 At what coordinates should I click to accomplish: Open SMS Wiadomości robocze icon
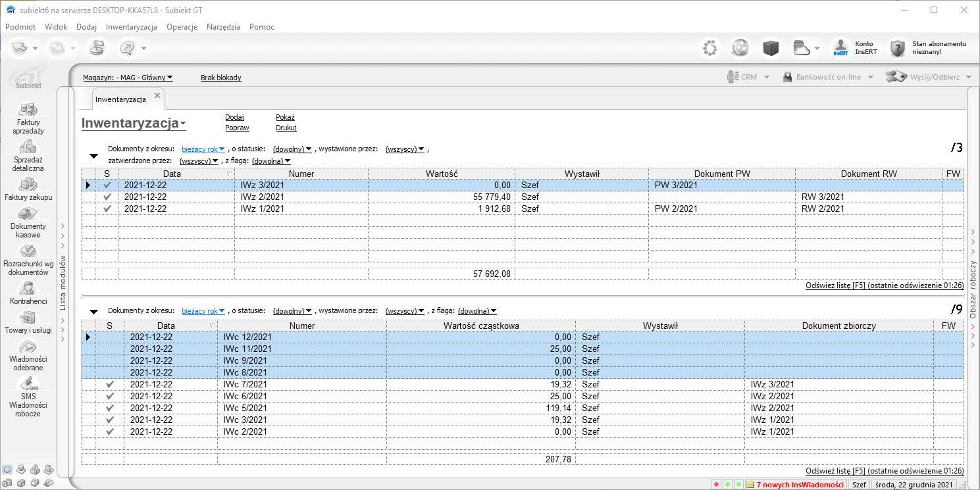coord(28,384)
